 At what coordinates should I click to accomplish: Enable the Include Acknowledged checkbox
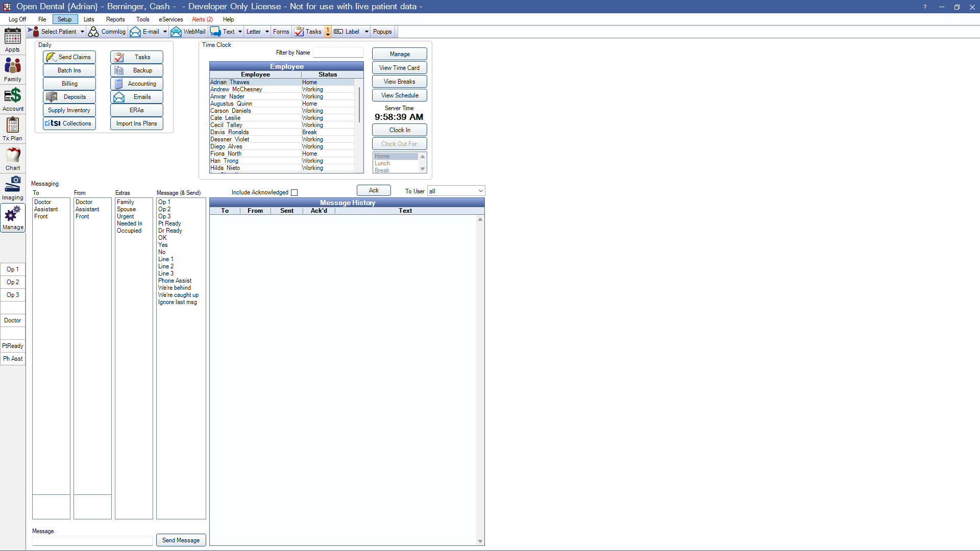pos(294,192)
